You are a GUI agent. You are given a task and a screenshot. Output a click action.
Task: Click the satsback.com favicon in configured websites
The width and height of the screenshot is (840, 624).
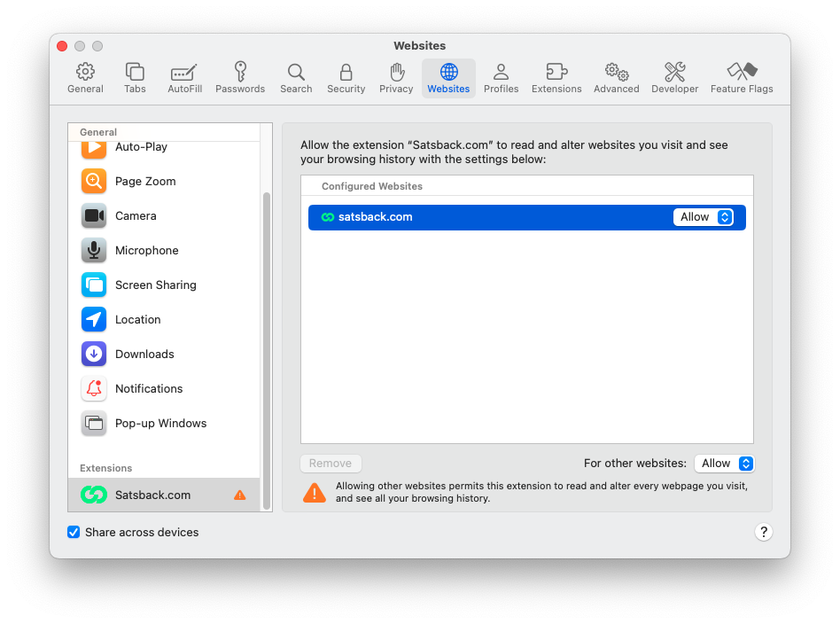tap(327, 217)
